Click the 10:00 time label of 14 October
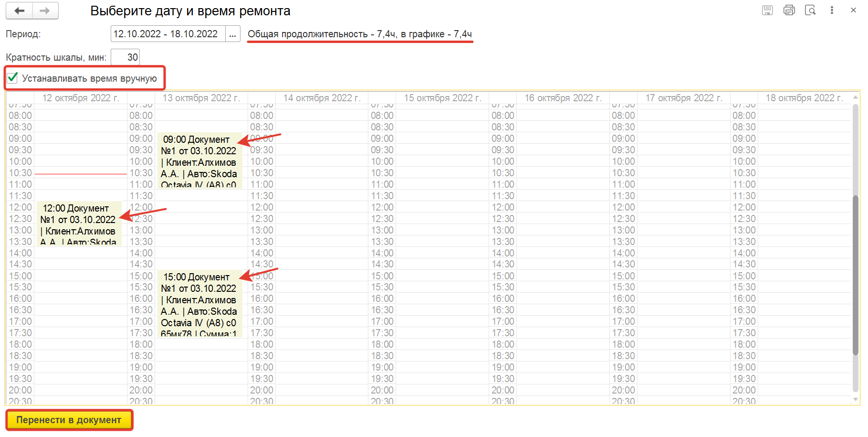Image resolution: width=868 pixels, height=437 pixels. [262, 161]
